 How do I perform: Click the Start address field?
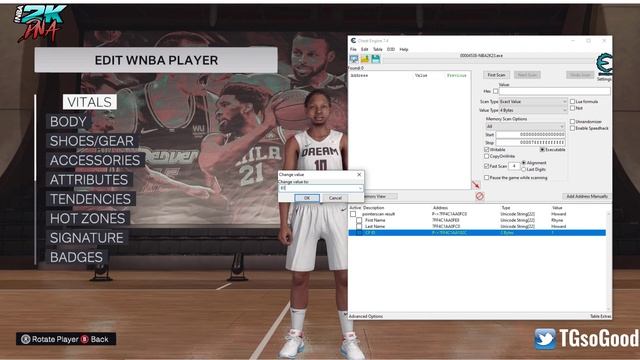(531, 135)
